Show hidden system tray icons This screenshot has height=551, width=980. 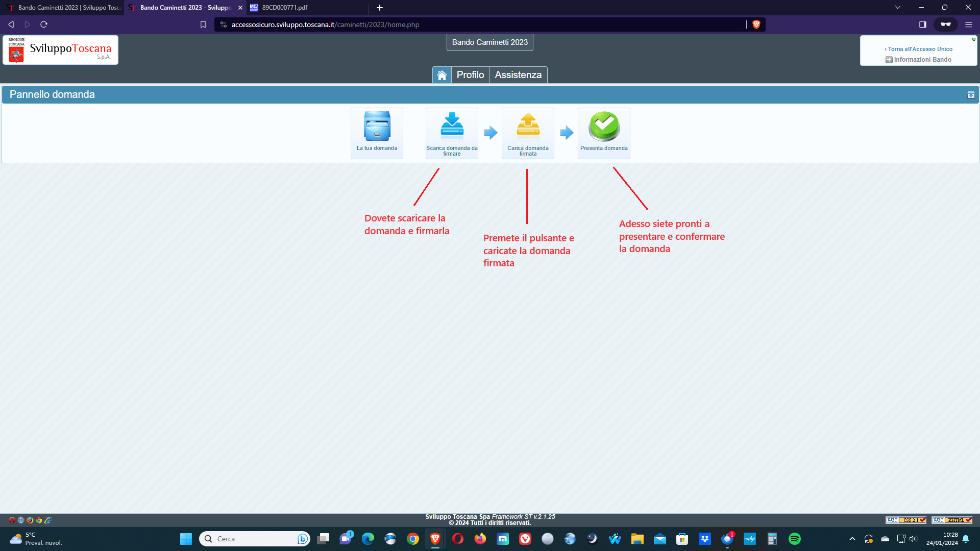tap(852, 539)
